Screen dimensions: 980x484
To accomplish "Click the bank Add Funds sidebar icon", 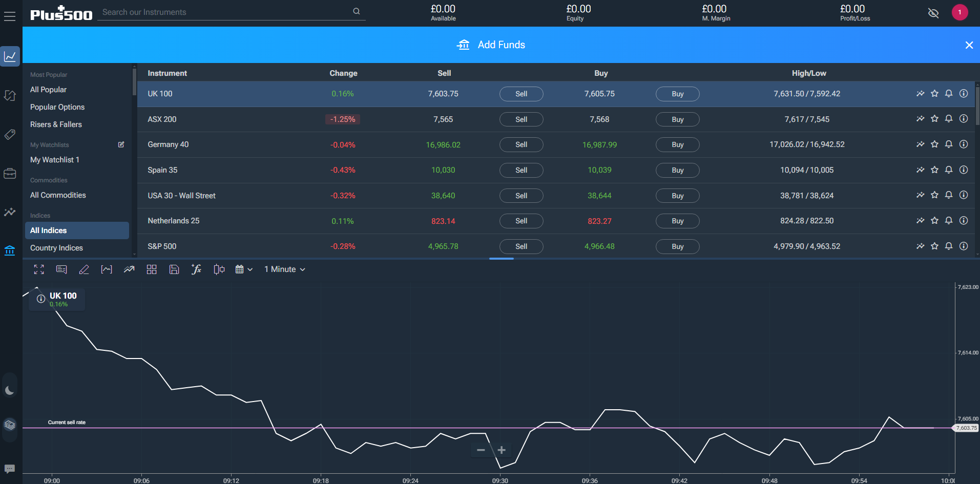I will pyautogui.click(x=10, y=250).
